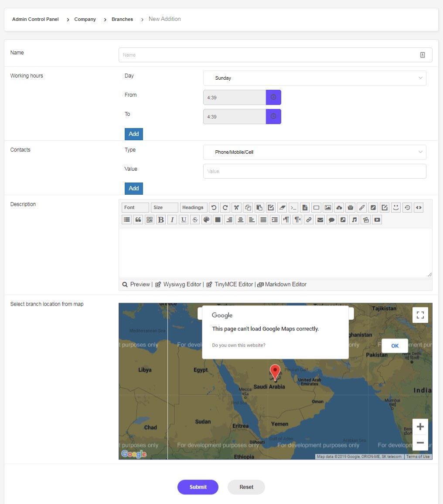This screenshot has width=443, height=504.
Task: Focus the contact Value input field
Action: click(315, 171)
